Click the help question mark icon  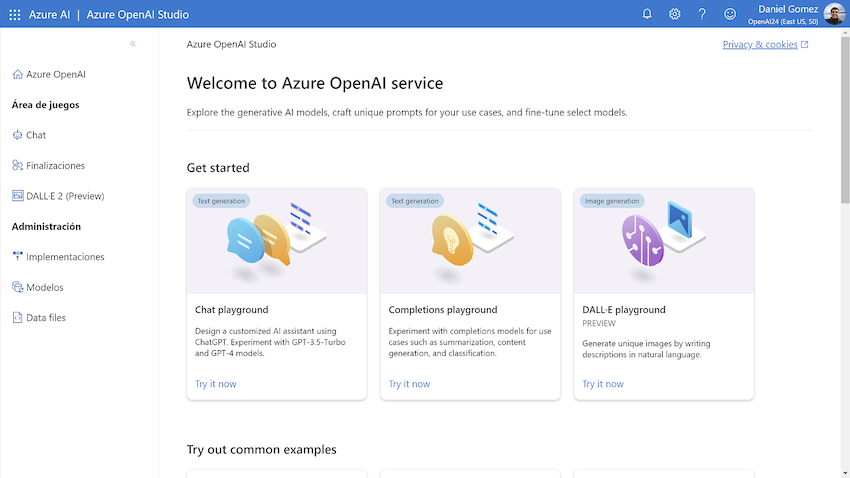pyautogui.click(x=702, y=14)
